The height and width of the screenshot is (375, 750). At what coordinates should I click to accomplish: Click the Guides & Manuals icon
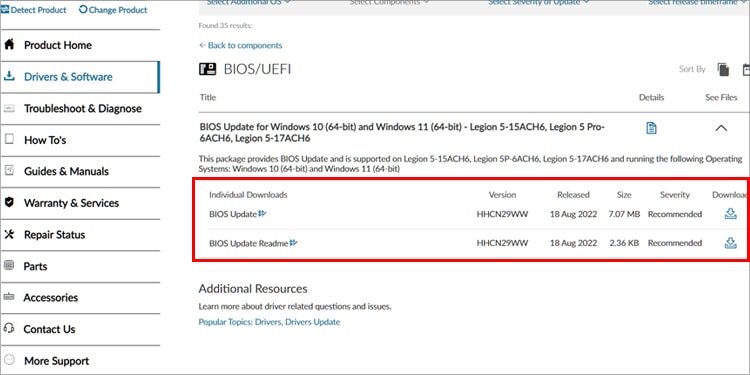(9, 171)
